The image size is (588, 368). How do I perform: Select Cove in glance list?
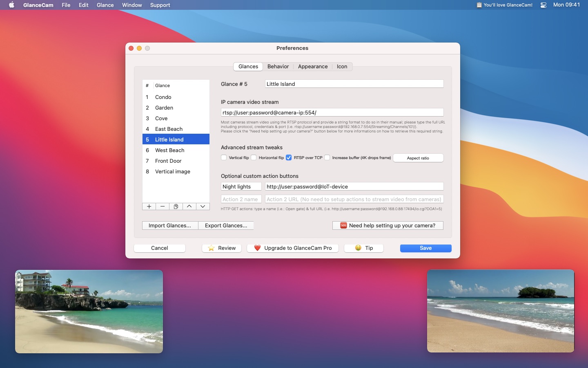click(x=176, y=118)
